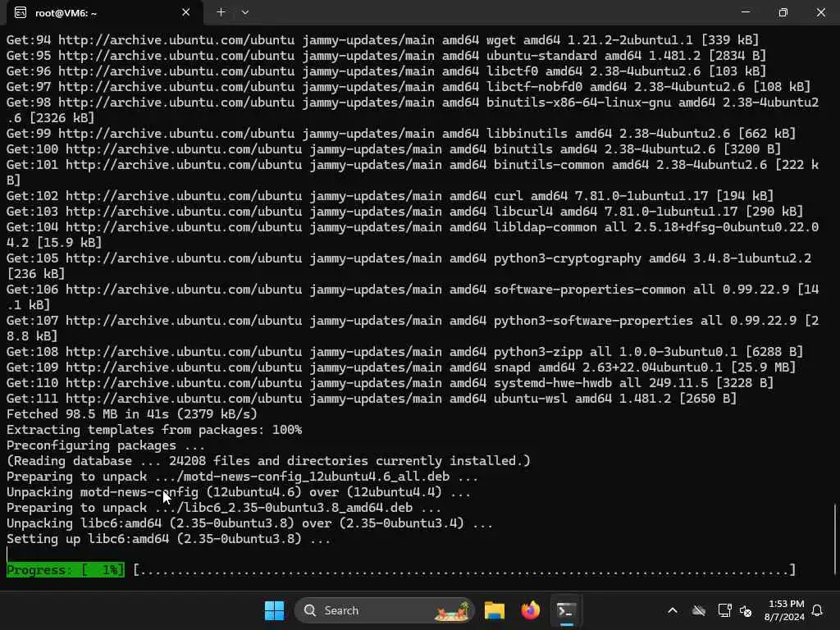
Task: Open a new terminal tab with plus
Action: coord(221,11)
